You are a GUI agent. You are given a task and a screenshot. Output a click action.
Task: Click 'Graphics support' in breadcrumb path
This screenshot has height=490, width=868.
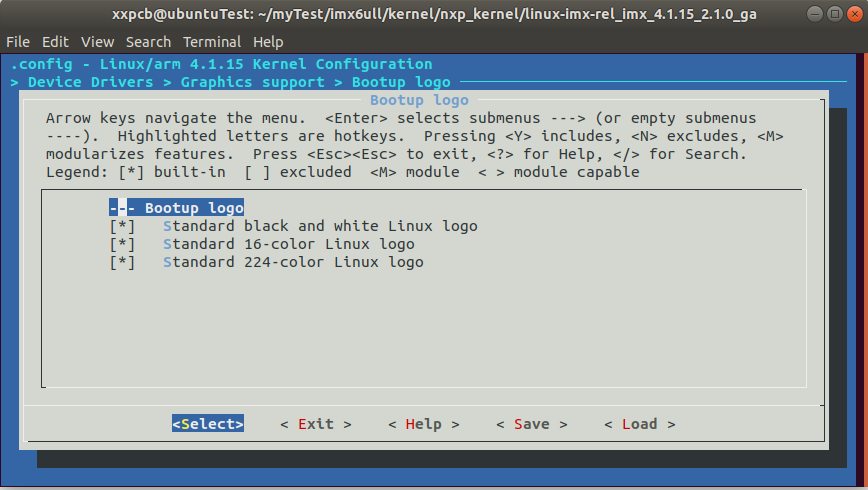point(252,82)
